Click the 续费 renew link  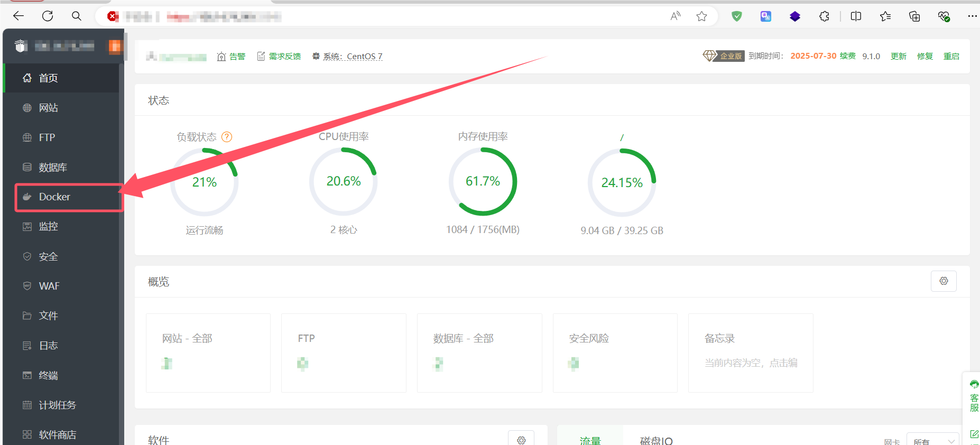click(x=848, y=56)
